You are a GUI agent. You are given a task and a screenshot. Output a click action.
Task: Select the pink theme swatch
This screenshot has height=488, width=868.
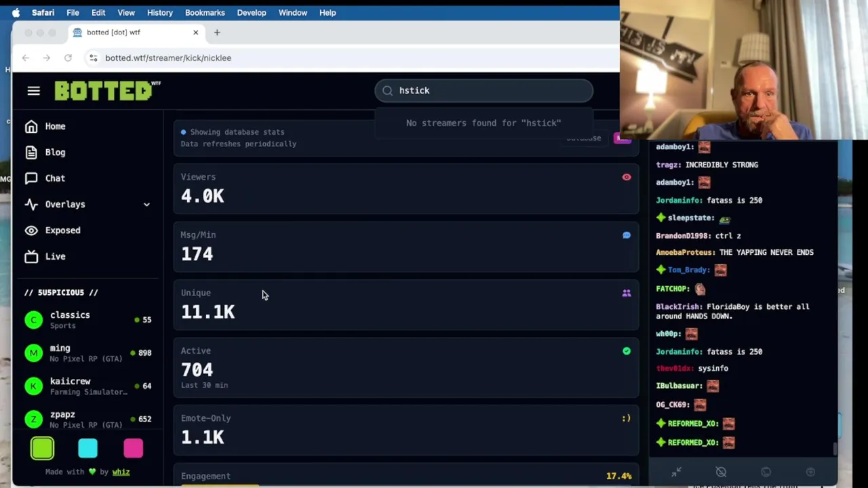coord(133,448)
